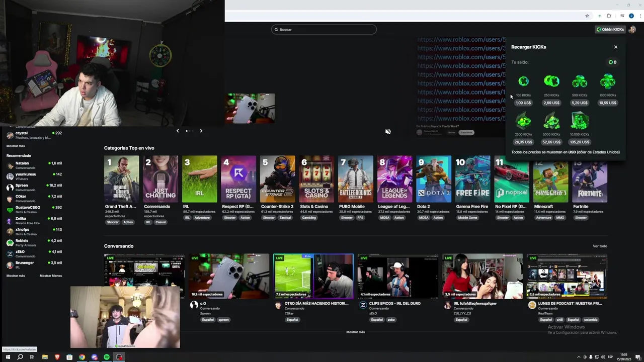Open Zelika channel in sidebar

coord(34,220)
